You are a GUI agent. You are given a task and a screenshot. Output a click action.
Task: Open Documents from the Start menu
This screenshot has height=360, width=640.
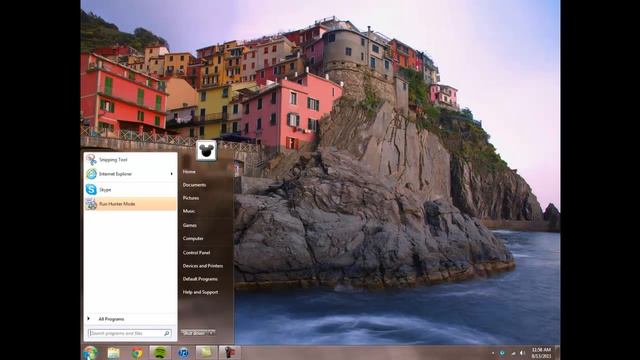(194, 185)
